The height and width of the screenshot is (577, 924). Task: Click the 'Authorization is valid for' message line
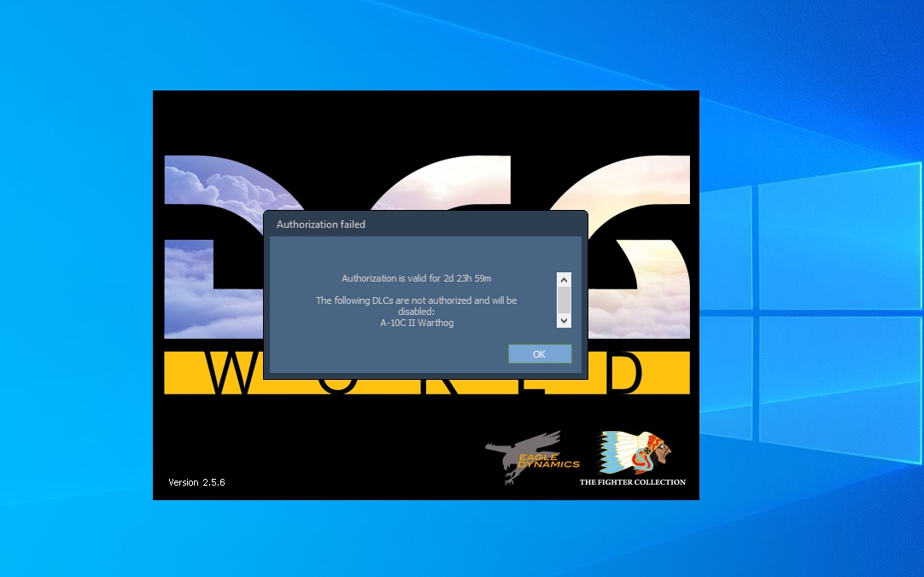(x=417, y=278)
